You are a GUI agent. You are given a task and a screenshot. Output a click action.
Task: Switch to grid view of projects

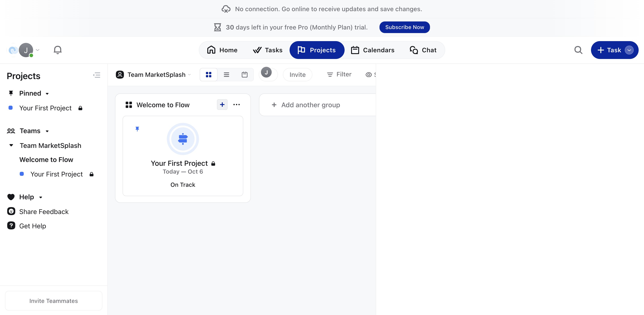208,75
